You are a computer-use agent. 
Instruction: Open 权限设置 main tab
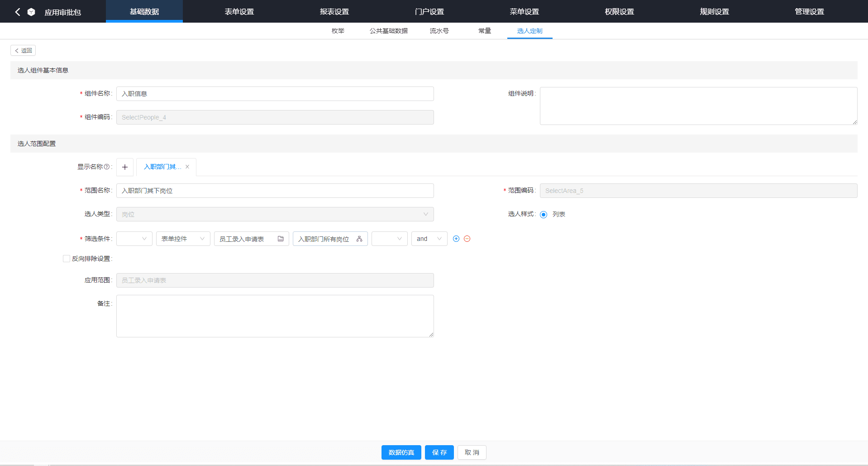[x=620, y=11]
